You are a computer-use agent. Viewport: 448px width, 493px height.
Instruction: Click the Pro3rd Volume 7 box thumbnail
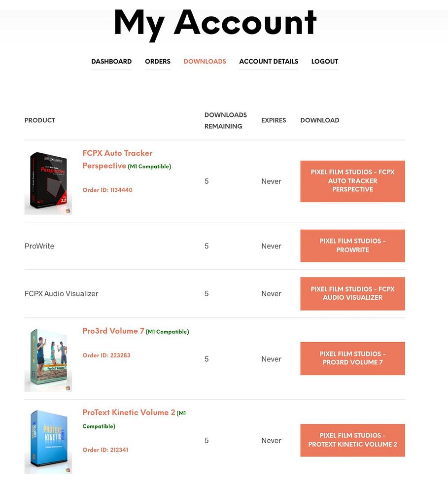click(48, 359)
